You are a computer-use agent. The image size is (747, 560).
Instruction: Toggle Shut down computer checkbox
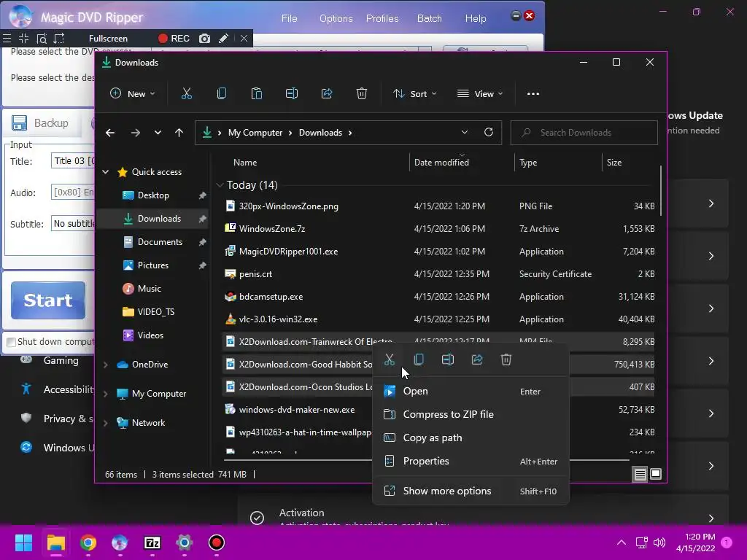coord(11,342)
